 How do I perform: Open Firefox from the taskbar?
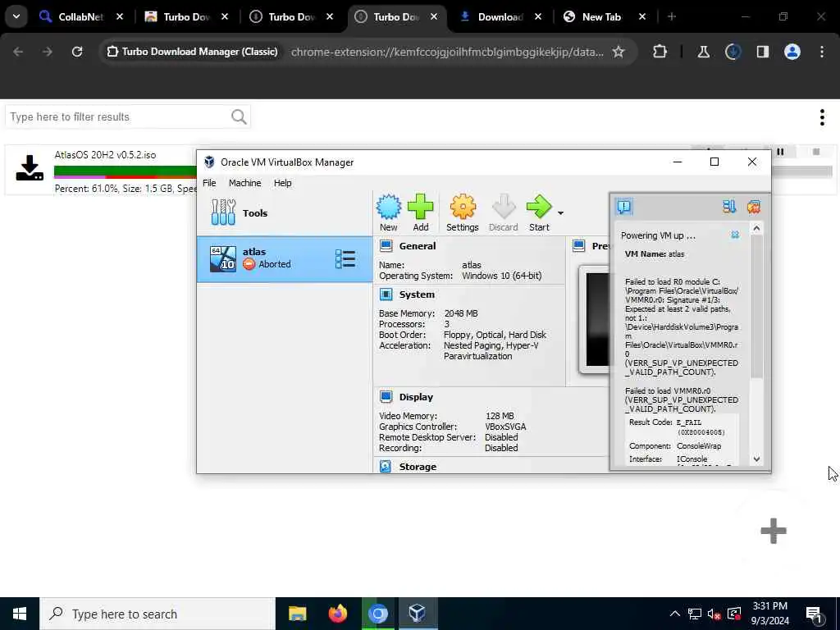click(337, 614)
